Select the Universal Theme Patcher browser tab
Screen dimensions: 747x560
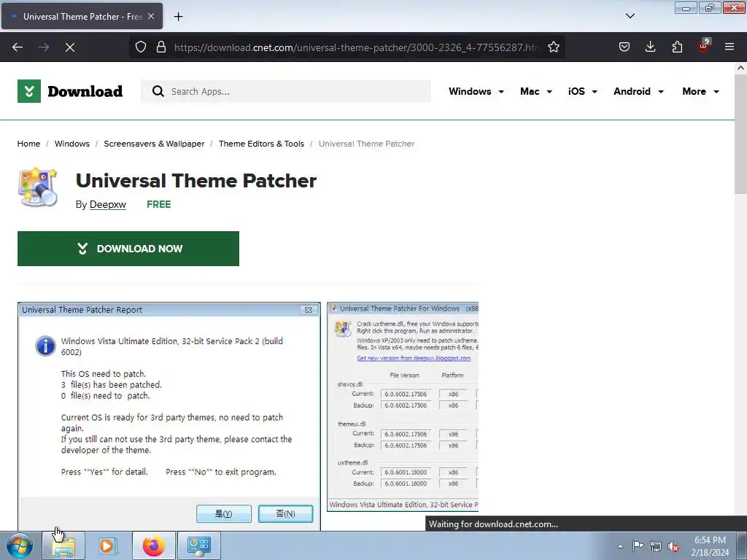point(82,16)
